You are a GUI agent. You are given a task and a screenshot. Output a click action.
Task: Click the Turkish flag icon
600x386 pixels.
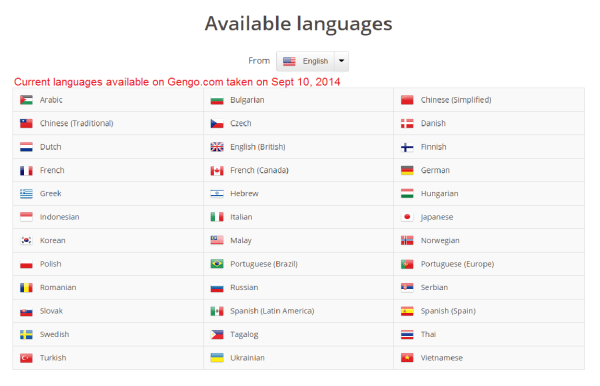click(x=26, y=358)
